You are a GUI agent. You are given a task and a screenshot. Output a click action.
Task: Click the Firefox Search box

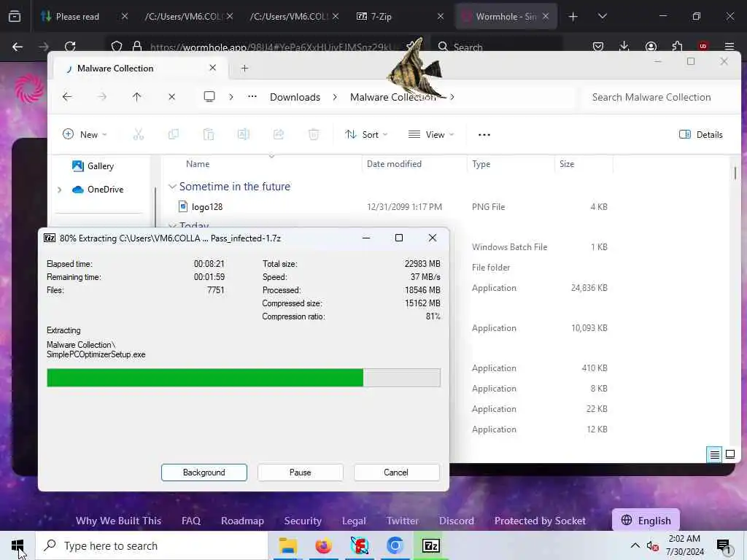click(495, 47)
